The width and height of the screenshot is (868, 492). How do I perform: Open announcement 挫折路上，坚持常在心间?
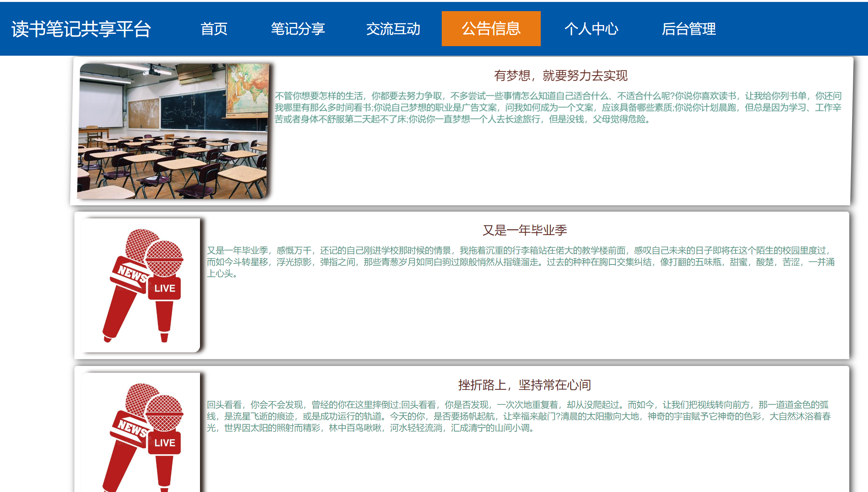tap(524, 384)
